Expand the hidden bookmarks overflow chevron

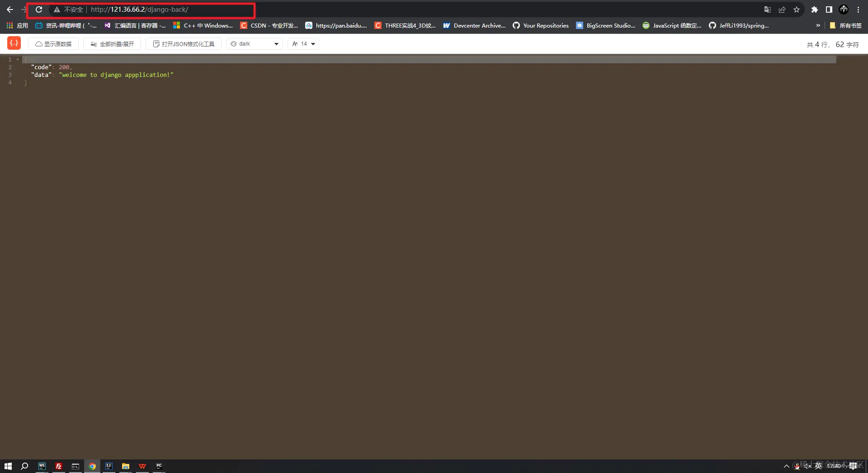click(x=818, y=25)
